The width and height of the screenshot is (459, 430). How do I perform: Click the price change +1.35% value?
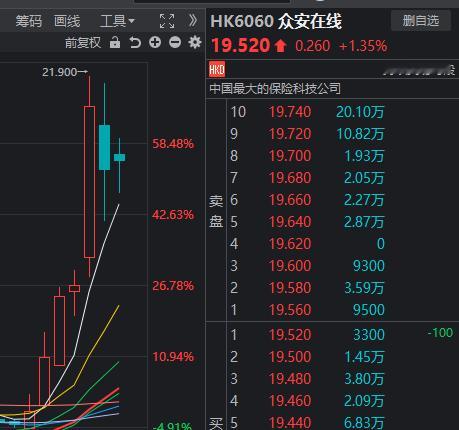(x=363, y=46)
